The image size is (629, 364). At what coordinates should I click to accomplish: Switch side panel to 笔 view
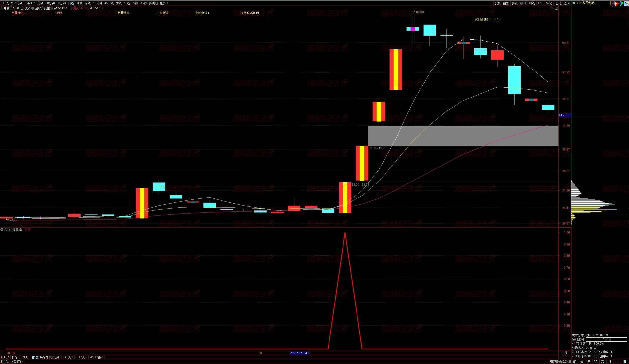coord(575,362)
